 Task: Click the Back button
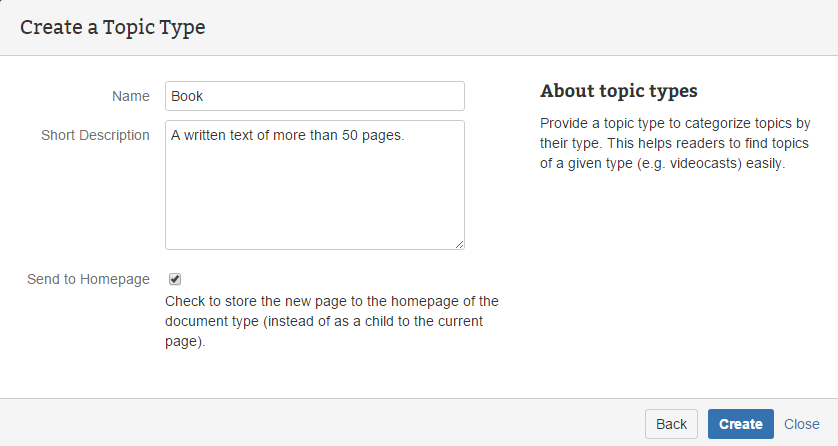coord(671,424)
